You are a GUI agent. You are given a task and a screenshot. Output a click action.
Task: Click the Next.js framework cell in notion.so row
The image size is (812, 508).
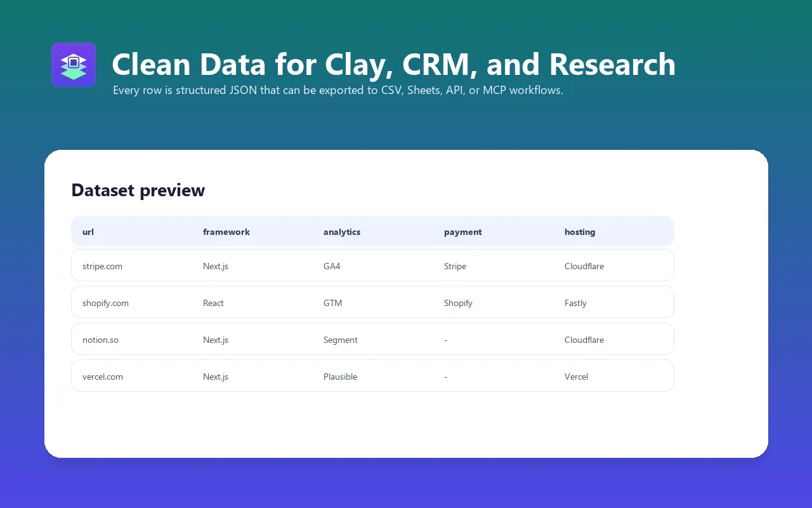pyautogui.click(x=216, y=340)
